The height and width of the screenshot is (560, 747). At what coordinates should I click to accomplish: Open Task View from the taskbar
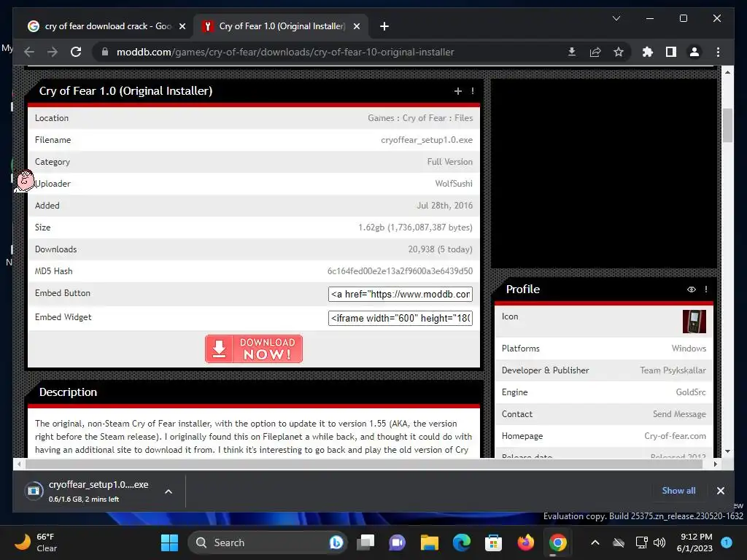coord(366,542)
